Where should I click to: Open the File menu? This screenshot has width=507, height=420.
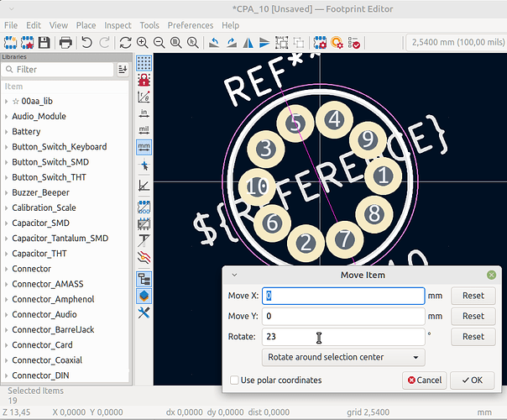coord(11,25)
